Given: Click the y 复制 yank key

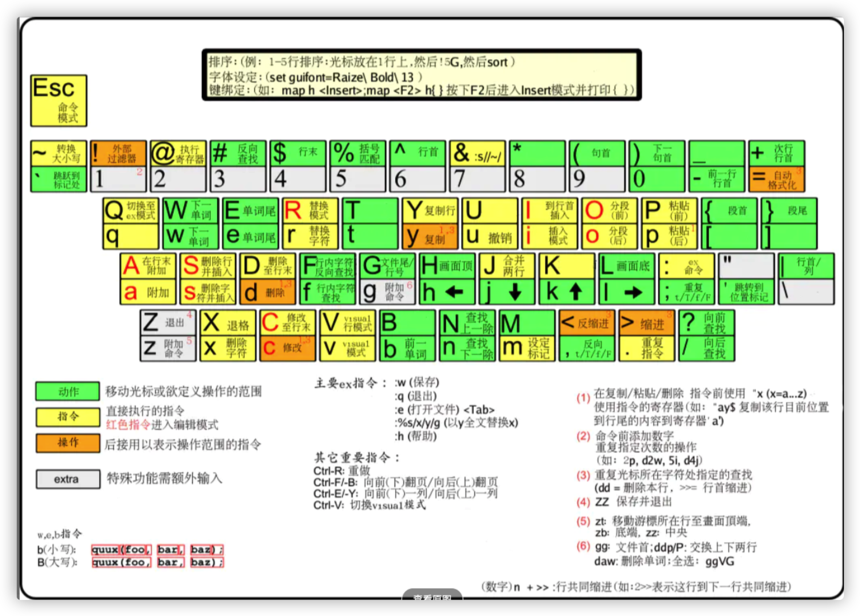Looking at the screenshot, I should click(429, 236).
